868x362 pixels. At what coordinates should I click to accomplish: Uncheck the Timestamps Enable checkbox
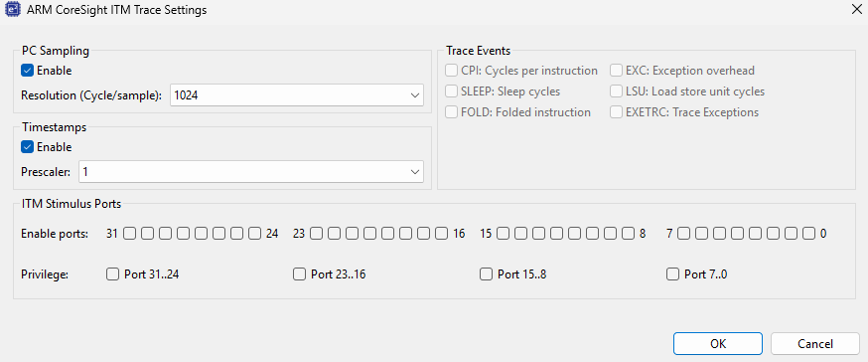pyautogui.click(x=27, y=147)
